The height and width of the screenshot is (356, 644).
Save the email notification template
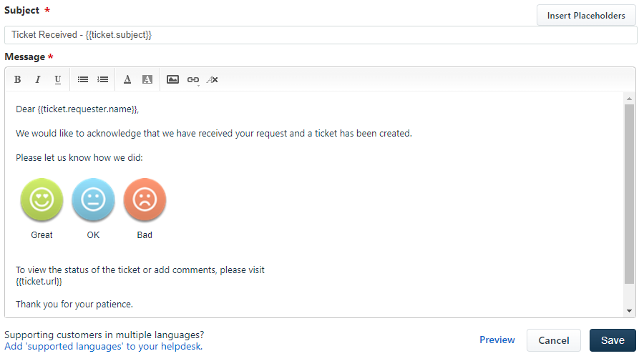click(x=613, y=340)
